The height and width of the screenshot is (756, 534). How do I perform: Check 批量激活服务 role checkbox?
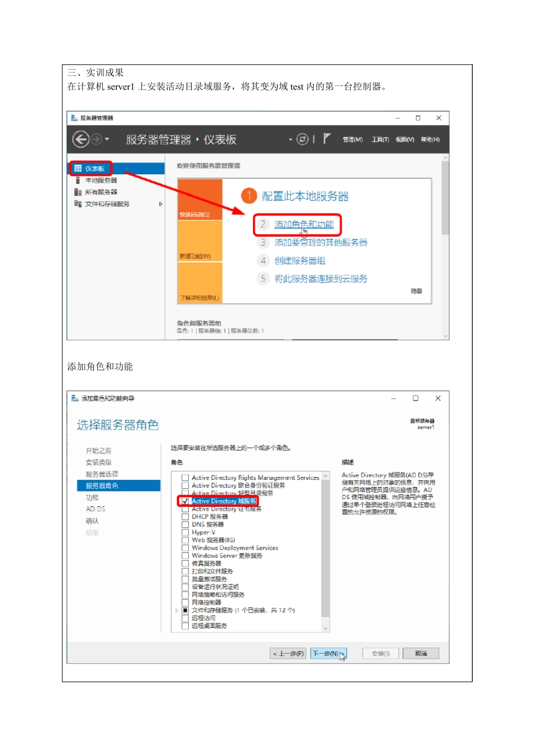(x=185, y=579)
